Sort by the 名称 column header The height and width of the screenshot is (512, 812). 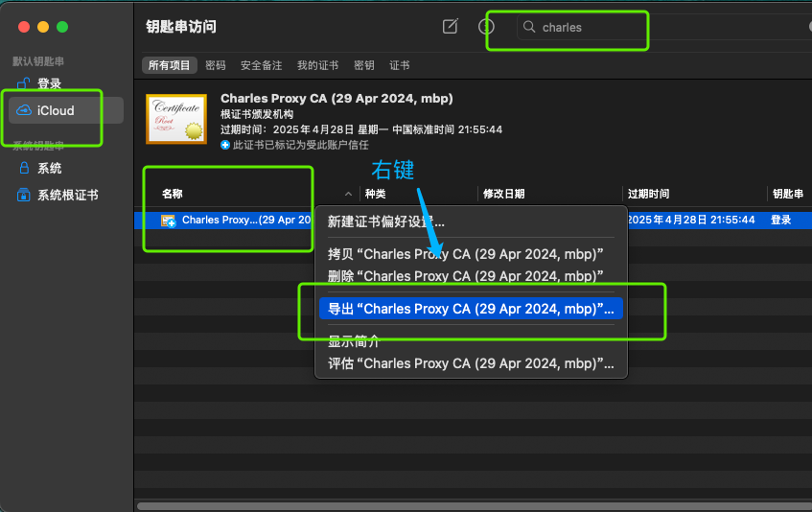click(x=172, y=194)
